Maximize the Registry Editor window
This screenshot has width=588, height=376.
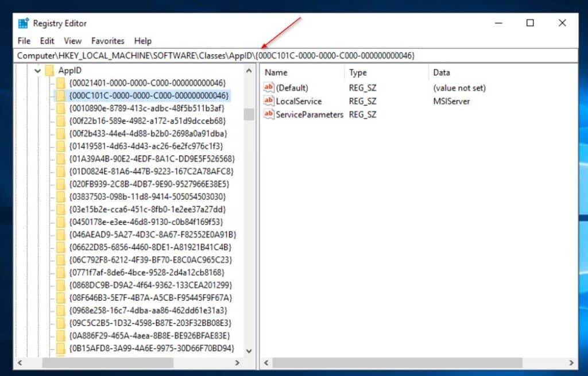(530, 23)
